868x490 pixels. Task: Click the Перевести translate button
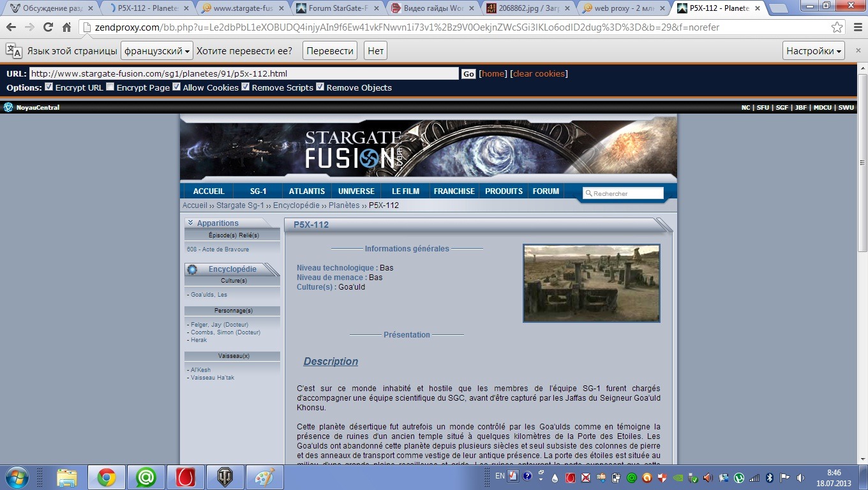[329, 51]
